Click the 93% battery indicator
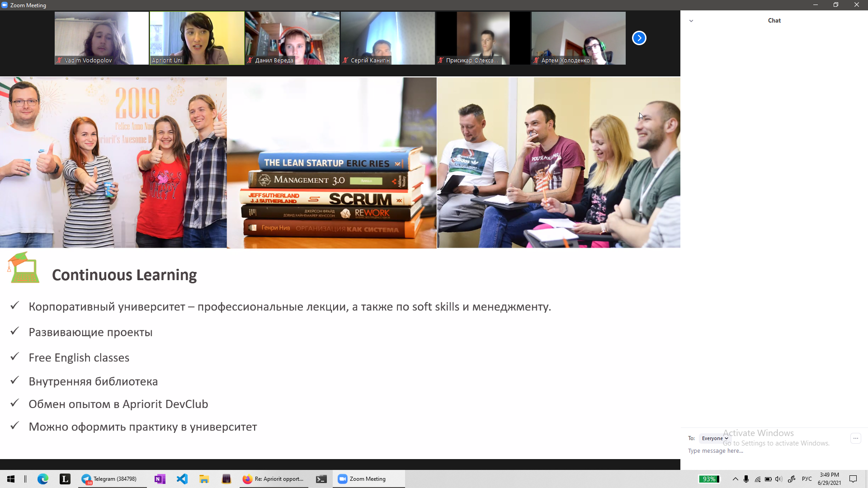The width and height of the screenshot is (868, 488). coord(709,479)
